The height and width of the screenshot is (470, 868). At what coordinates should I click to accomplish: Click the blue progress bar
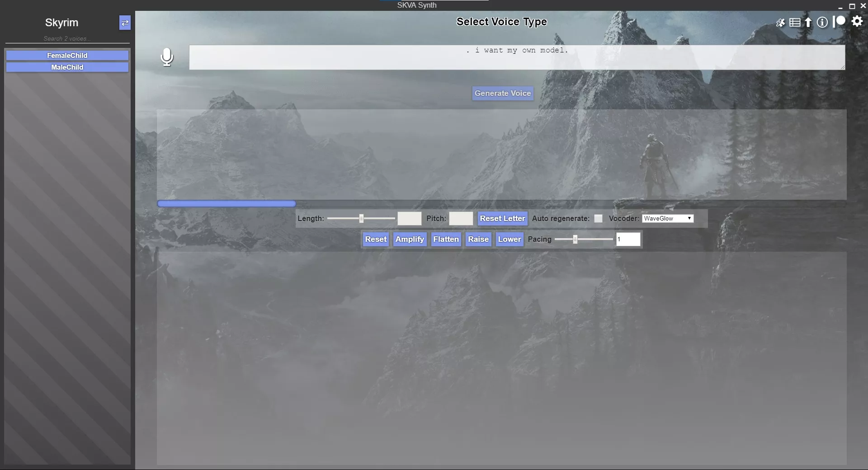226,204
